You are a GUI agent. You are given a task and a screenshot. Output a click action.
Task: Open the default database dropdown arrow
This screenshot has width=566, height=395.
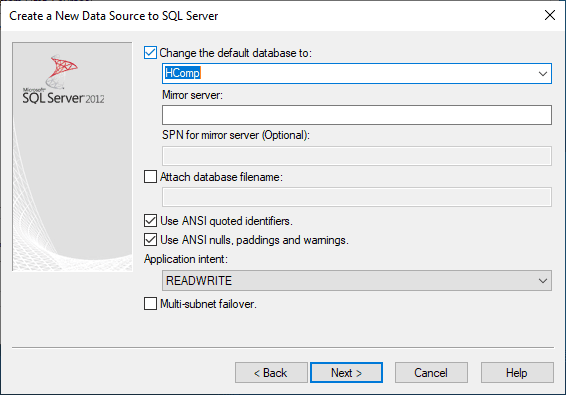543,74
